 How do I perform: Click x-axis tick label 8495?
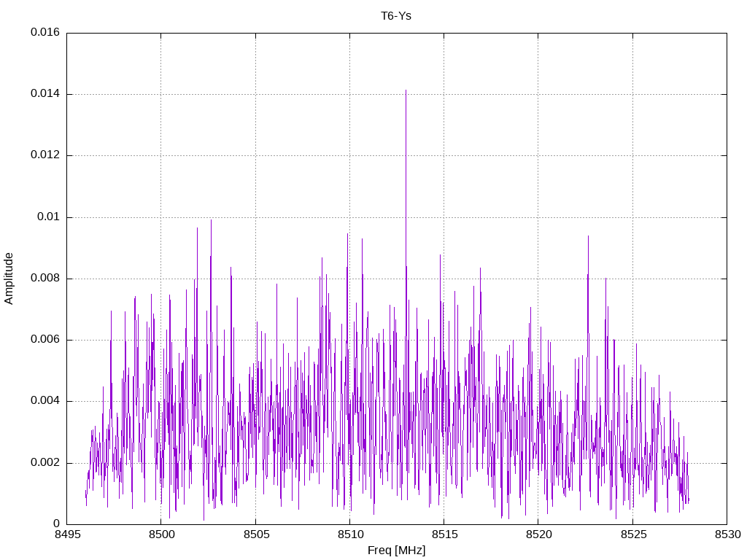click(67, 534)
